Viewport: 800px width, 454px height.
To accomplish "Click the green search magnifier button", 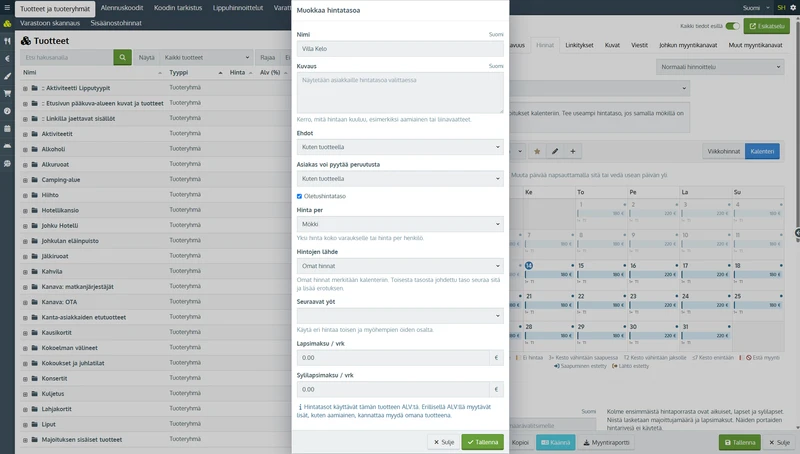I will pyautogui.click(x=122, y=58).
